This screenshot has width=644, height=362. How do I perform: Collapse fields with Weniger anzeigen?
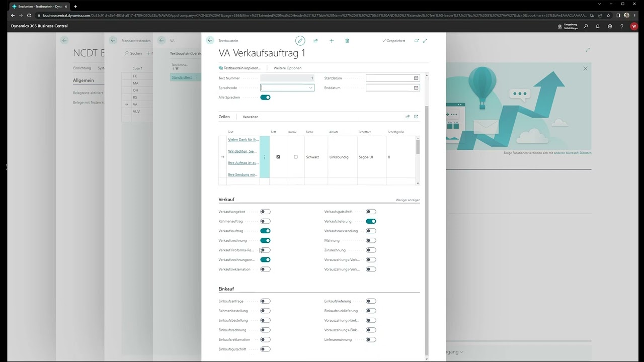(x=408, y=200)
